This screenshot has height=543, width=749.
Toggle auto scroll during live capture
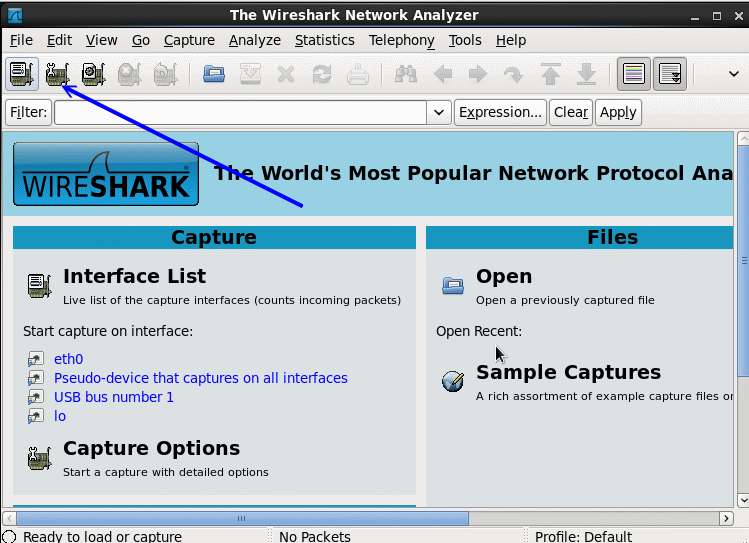pos(670,74)
